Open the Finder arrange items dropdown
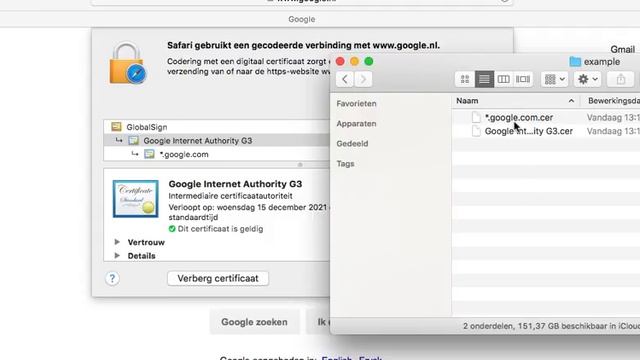 [555, 79]
